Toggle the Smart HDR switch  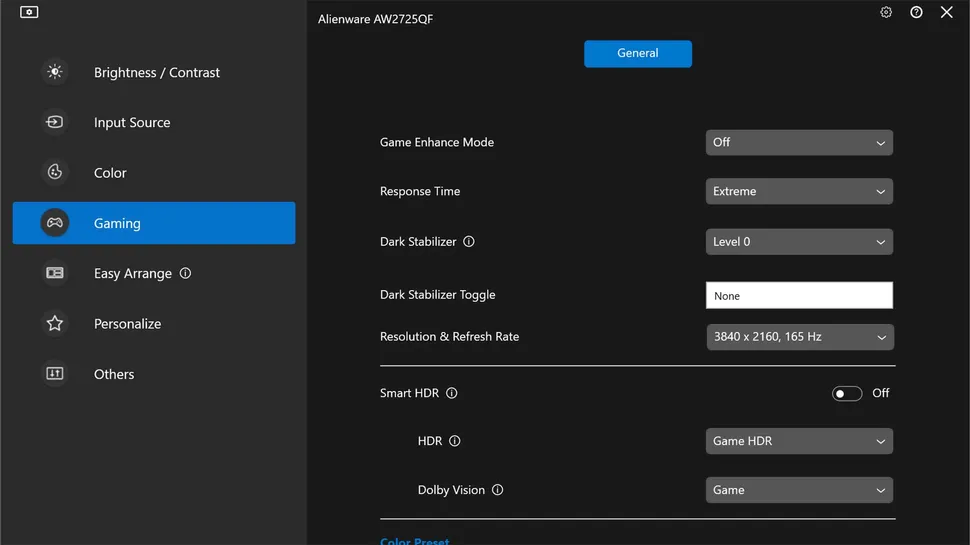pyautogui.click(x=846, y=393)
